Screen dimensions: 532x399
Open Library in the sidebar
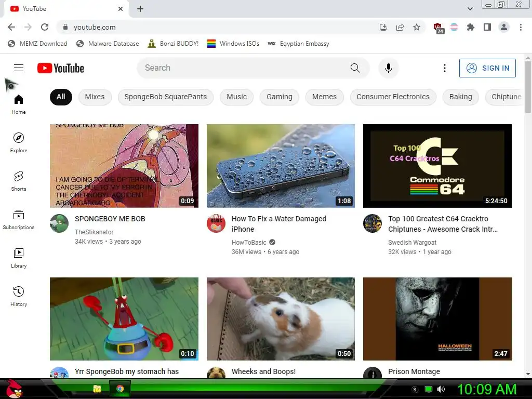pos(19,258)
